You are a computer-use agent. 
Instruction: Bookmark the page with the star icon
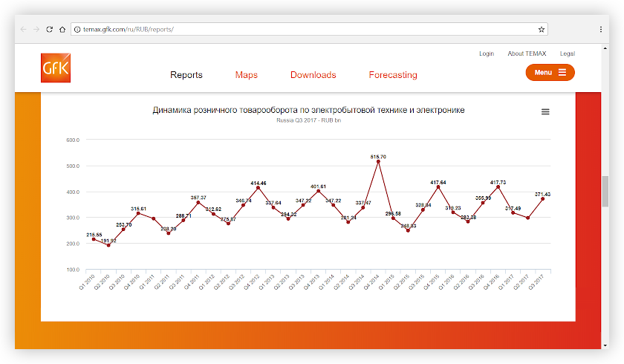coord(542,29)
